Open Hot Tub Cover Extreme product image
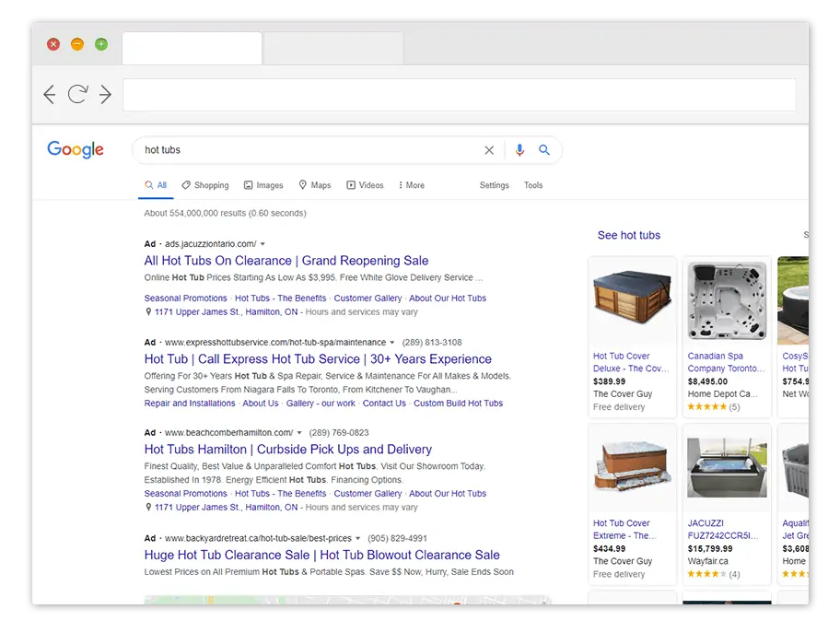 (632, 467)
